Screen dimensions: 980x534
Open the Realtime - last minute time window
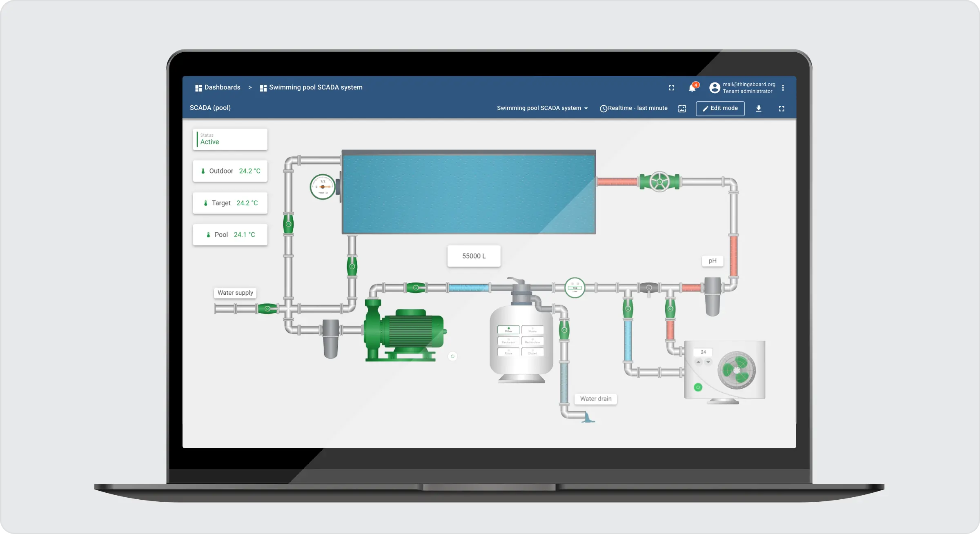[634, 108]
